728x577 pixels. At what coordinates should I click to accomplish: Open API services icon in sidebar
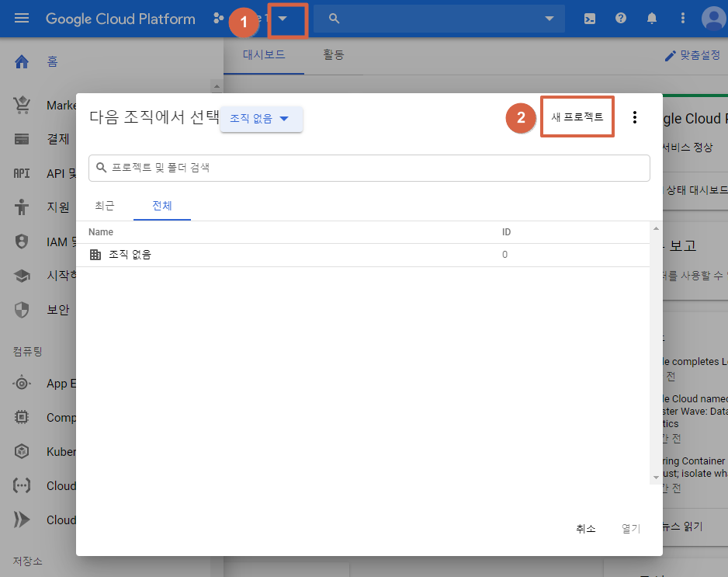22,173
